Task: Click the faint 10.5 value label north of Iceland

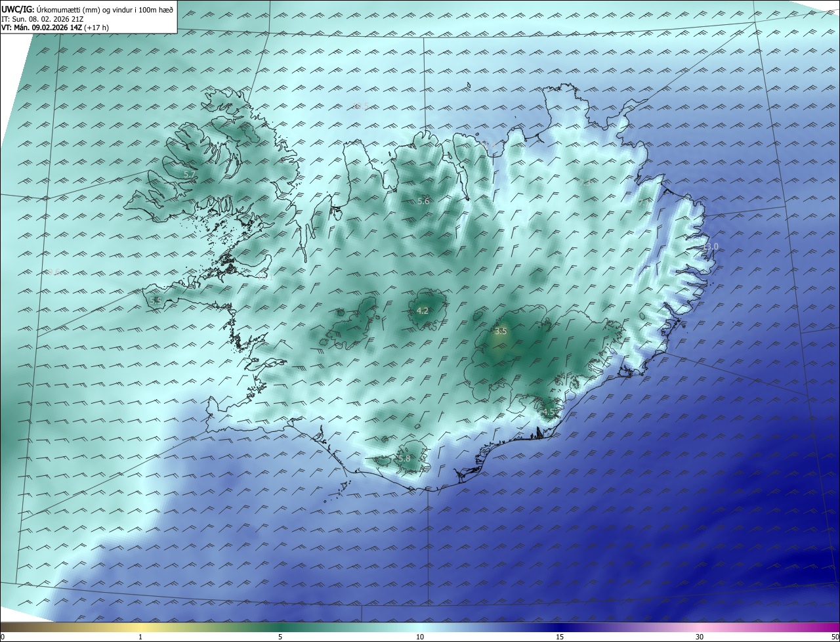Action: click(361, 106)
